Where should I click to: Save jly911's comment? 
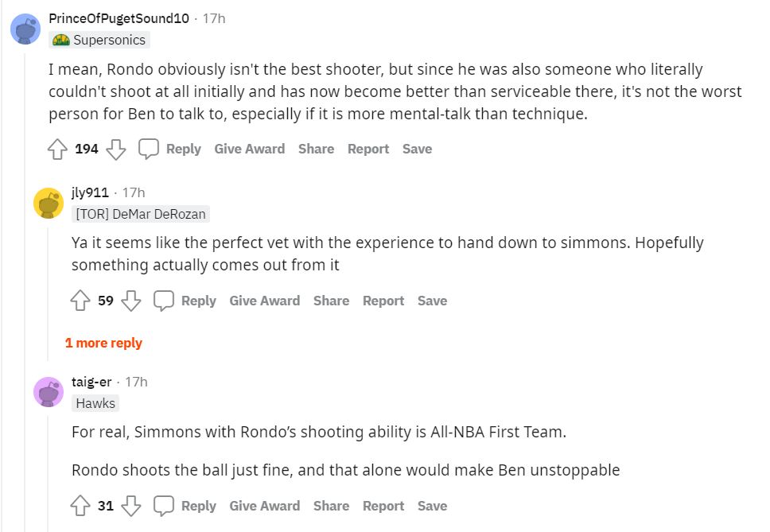[x=432, y=301]
